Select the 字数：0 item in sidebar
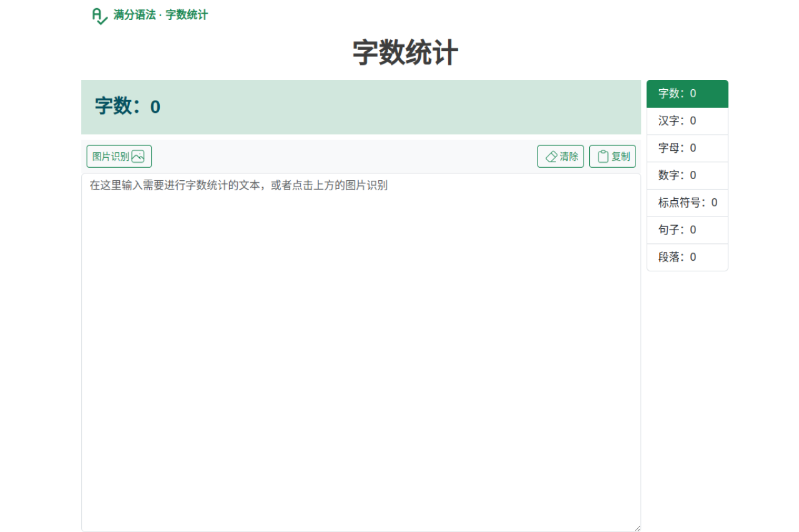The width and height of the screenshot is (799, 532). click(x=687, y=94)
